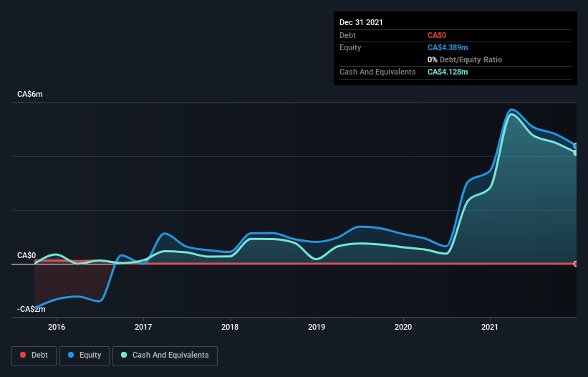The height and width of the screenshot is (377, 588).
Task: Select the Cash endpoint marker on chart
Action: (576, 153)
